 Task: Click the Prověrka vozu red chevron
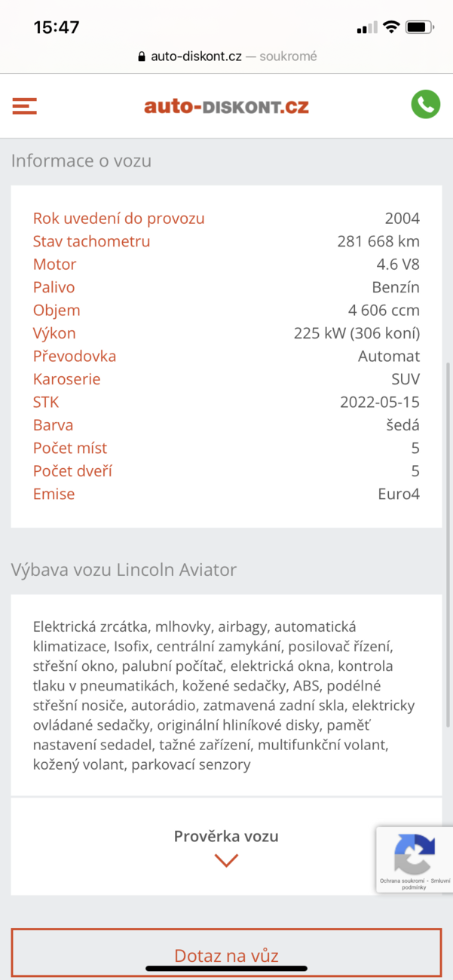(x=226, y=860)
